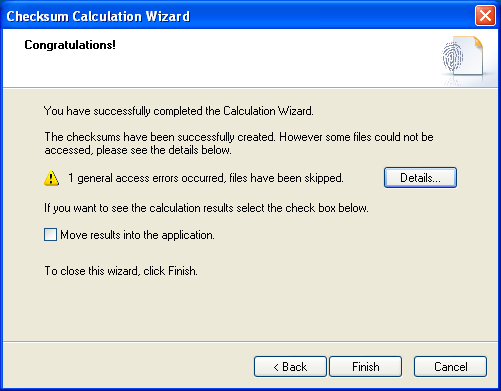Click the Congratulations! heading
Image resolution: width=501 pixels, height=391 pixels.
pyautogui.click(x=70, y=45)
